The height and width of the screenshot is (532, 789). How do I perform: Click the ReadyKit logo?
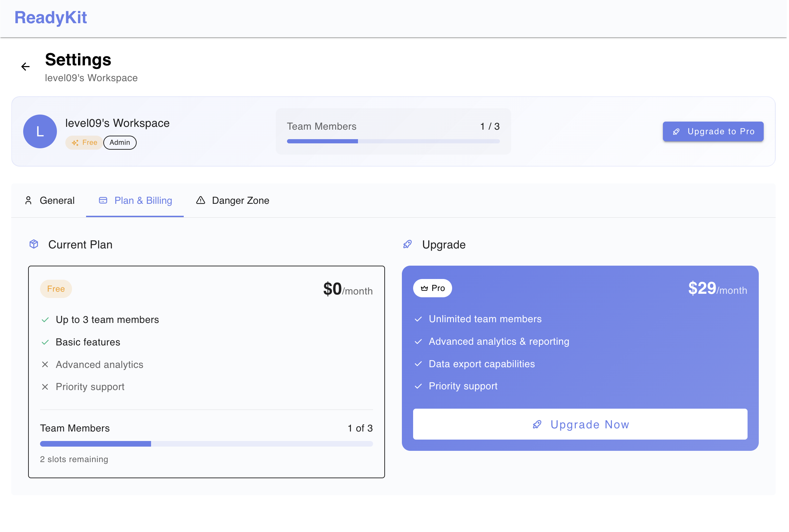coord(51,18)
